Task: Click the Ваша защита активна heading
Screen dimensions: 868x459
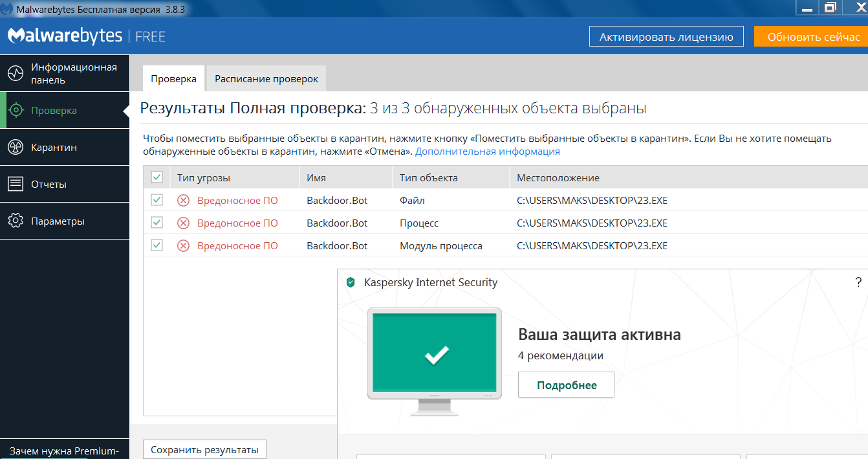Action: point(600,335)
